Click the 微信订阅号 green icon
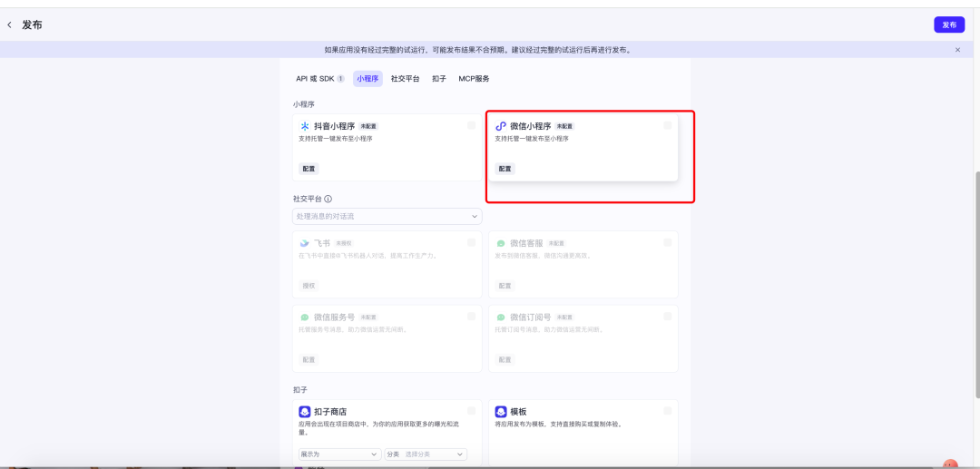The width and height of the screenshot is (980, 469). tap(501, 318)
